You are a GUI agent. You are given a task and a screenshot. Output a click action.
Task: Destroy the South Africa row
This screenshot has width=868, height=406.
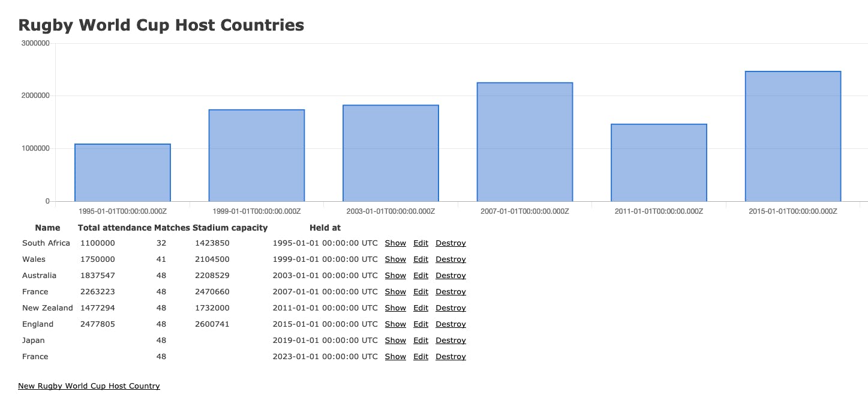point(450,243)
